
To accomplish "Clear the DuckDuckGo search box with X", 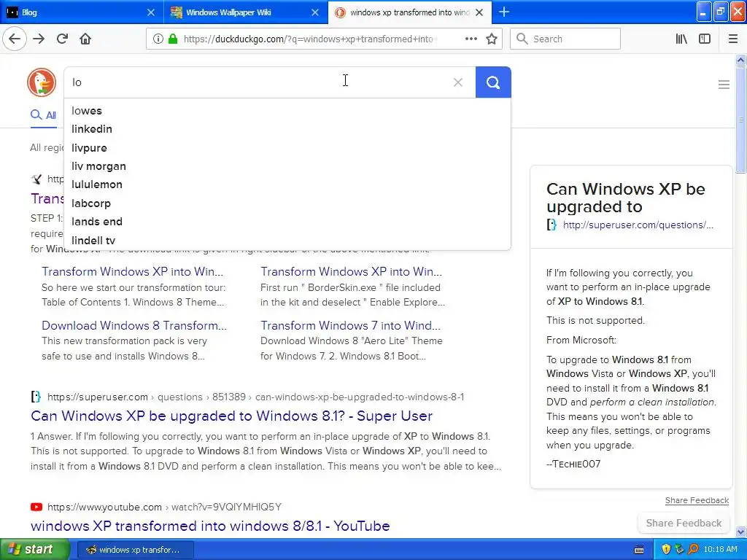I will tap(458, 82).
